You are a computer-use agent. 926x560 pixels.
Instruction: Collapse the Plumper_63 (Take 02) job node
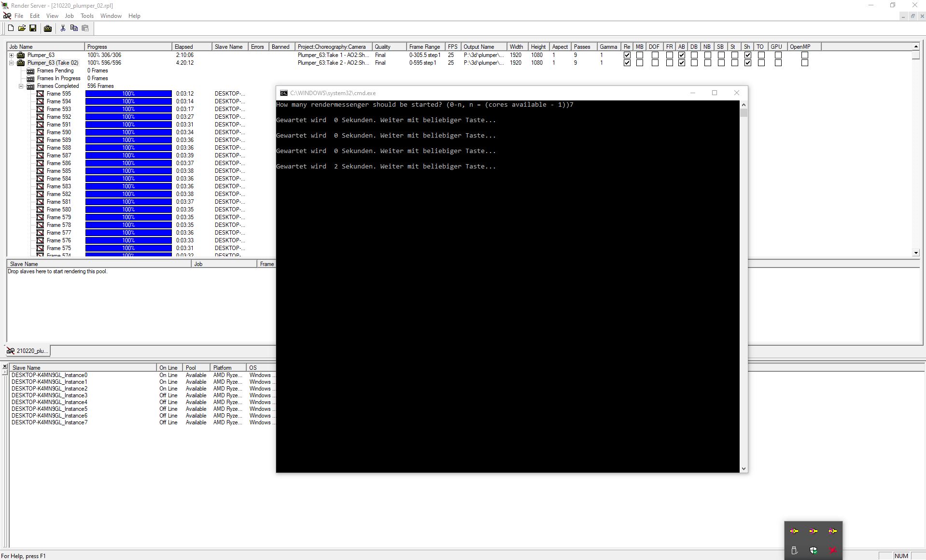(x=12, y=63)
